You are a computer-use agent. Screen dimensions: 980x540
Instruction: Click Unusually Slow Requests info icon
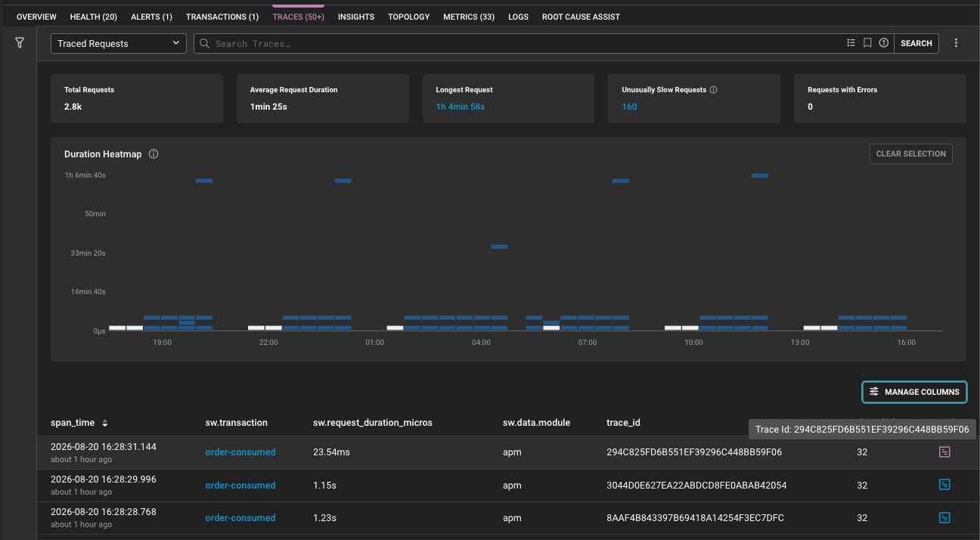pyautogui.click(x=713, y=89)
